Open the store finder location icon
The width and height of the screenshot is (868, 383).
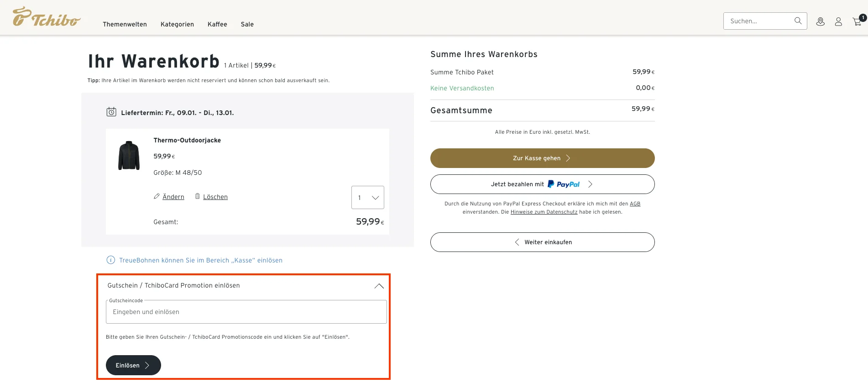(x=821, y=21)
